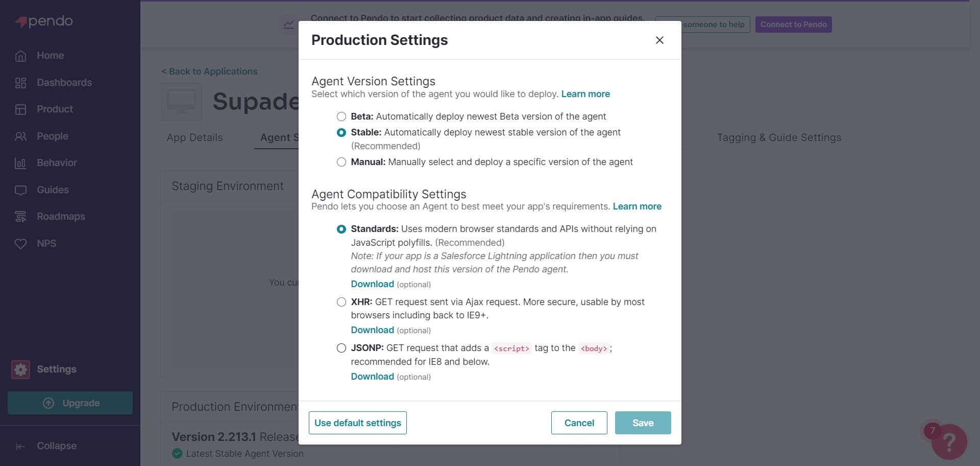Close the Production Settings dialog

(659, 40)
